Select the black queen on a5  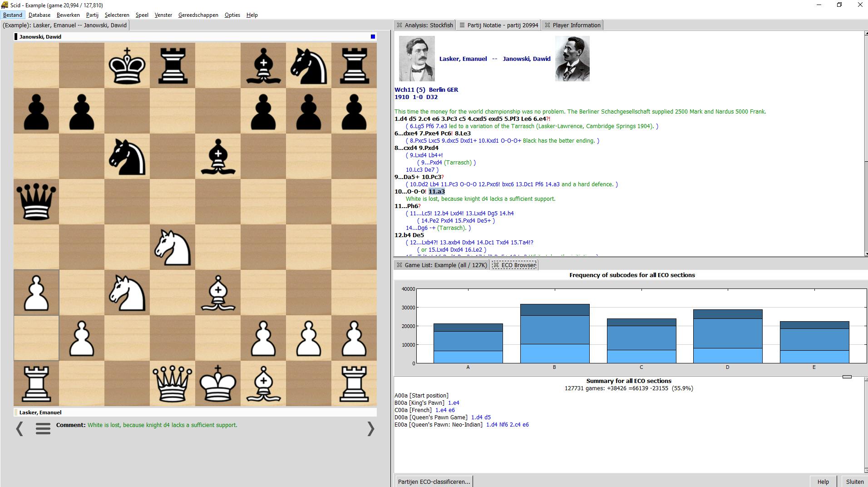point(36,202)
